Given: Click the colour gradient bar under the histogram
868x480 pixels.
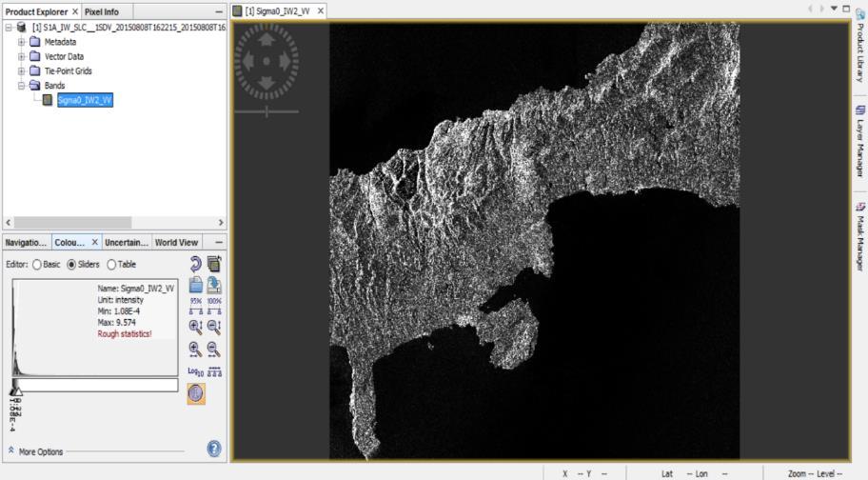Looking at the screenshot, I should tap(95, 385).
